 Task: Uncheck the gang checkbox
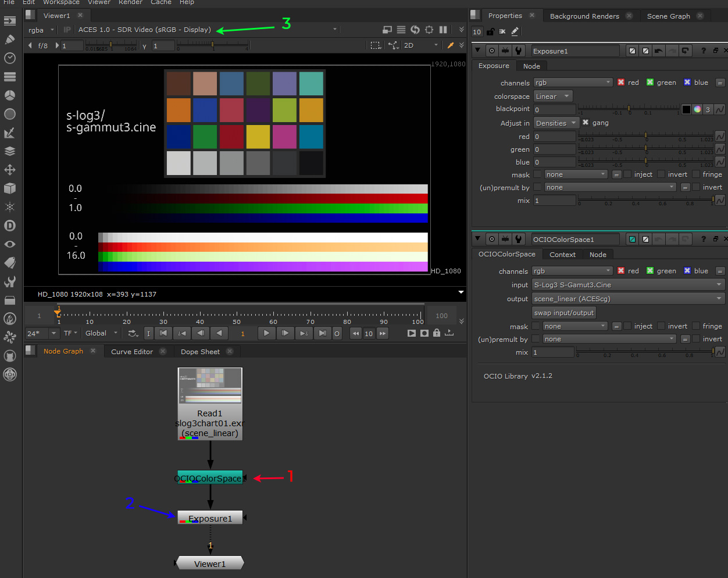pos(586,123)
